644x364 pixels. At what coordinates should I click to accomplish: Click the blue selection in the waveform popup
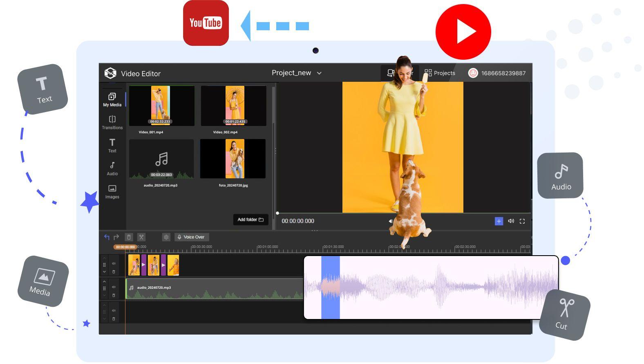(x=331, y=287)
